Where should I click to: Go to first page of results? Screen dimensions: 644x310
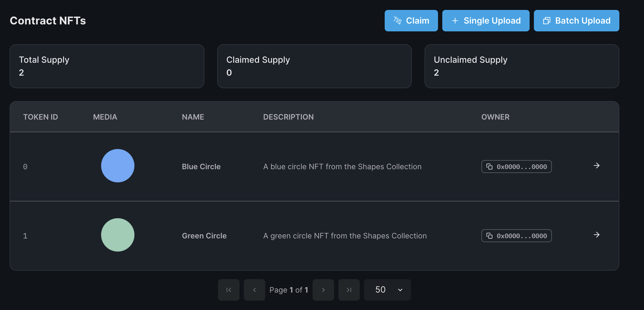[x=229, y=290]
